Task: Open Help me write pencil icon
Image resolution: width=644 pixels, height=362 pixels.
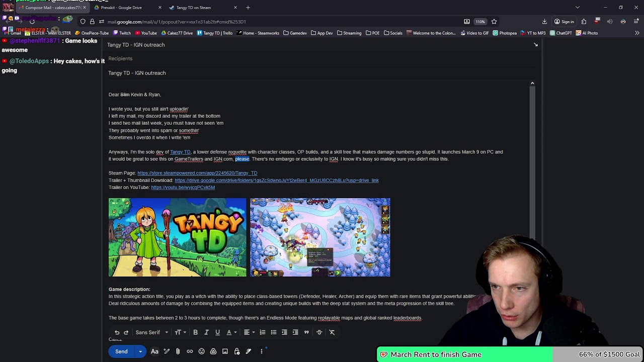Action: coord(167,351)
